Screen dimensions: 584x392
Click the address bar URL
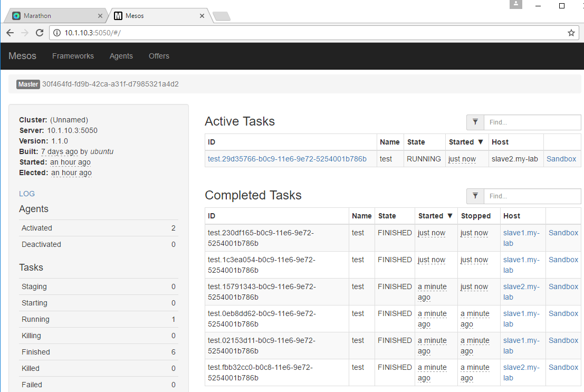93,33
